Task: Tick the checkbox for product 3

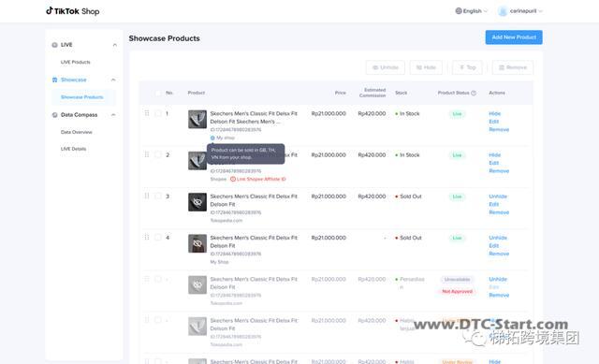Action: tap(158, 196)
